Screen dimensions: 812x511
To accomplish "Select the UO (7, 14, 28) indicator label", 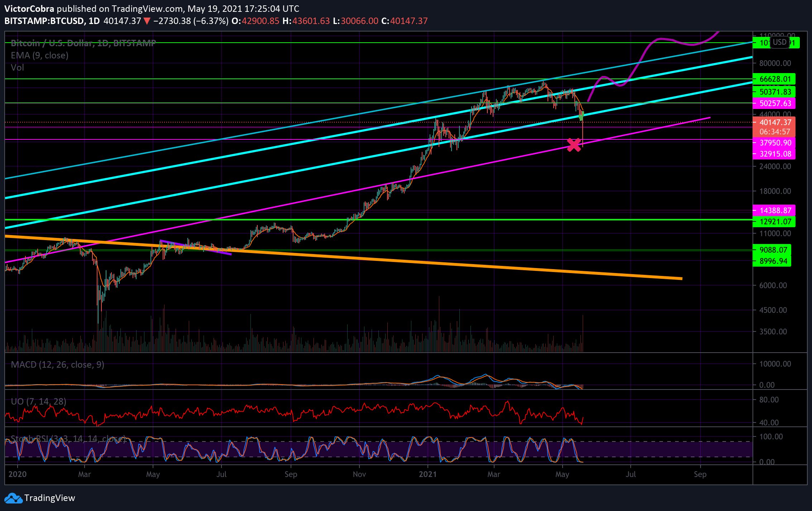I will coord(38,401).
